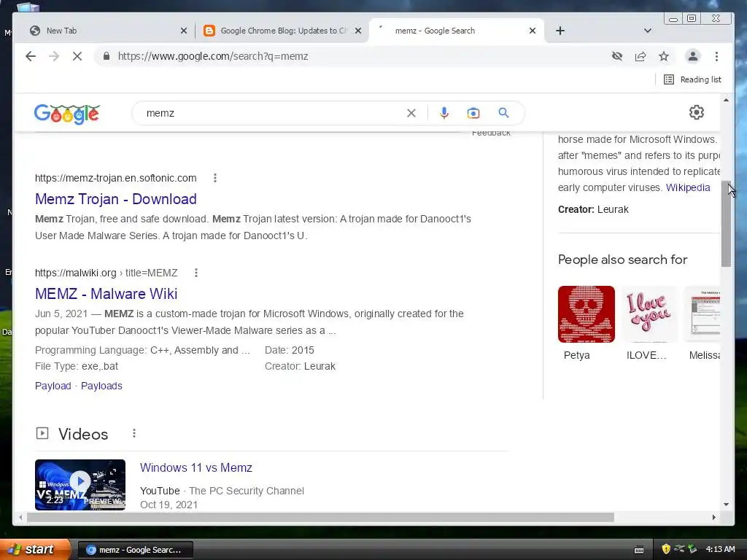The width and height of the screenshot is (747, 560).
Task: Add a new tab with plus button
Action: click(560, 31)
